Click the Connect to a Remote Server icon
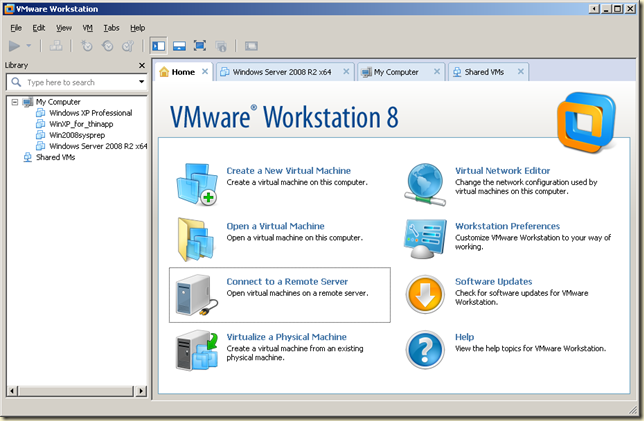644x421 pixels. point(196,295)
